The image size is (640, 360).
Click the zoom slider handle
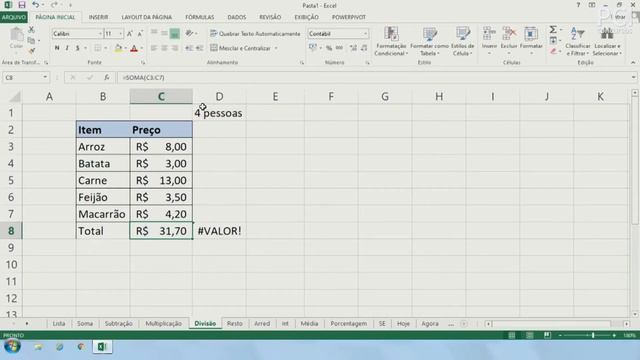593,335
